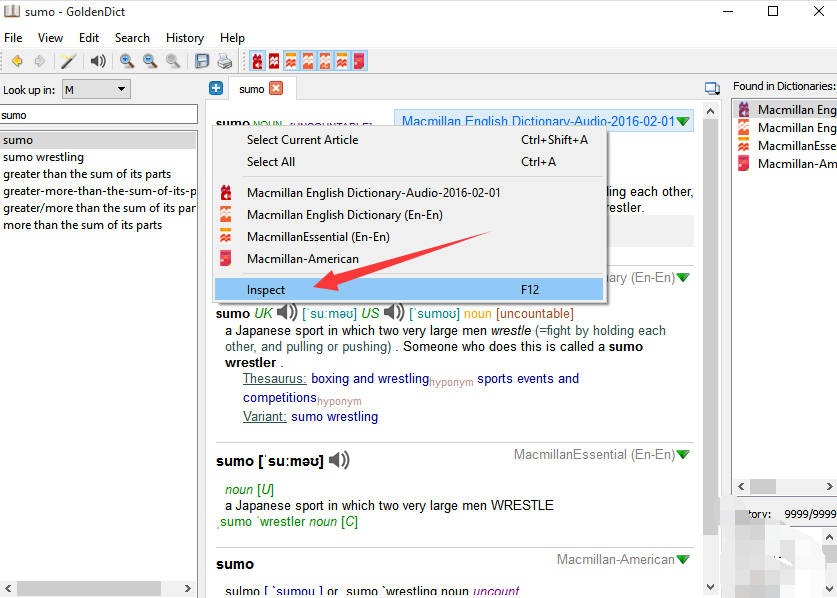Viewport: 837px width, 598px height.
Task: Click the word list horizontal scrollbar right arrow
Action: (x=187, y=588)
